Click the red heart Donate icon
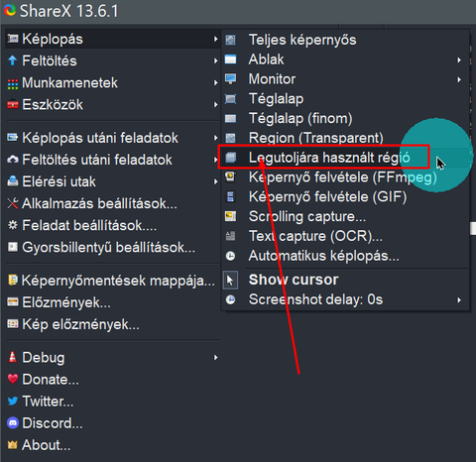This screenshot has height=462, width=476. (13, 379)
